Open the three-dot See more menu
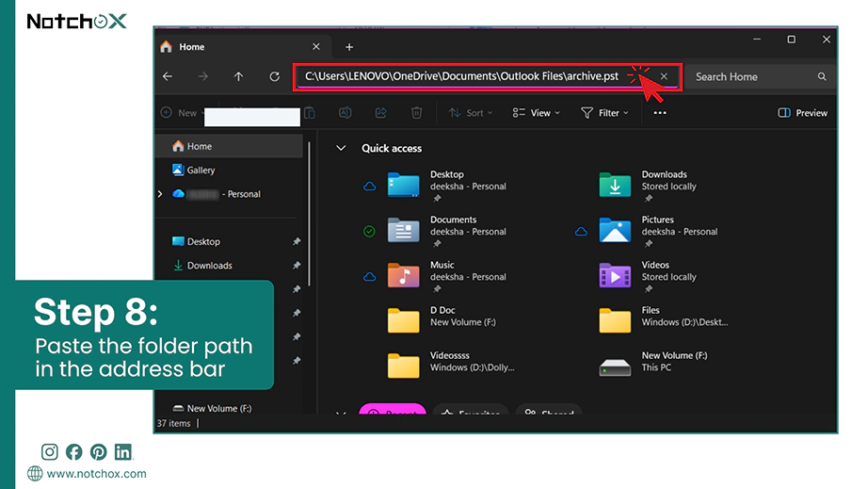868x489 pixels. coord(660,113)
